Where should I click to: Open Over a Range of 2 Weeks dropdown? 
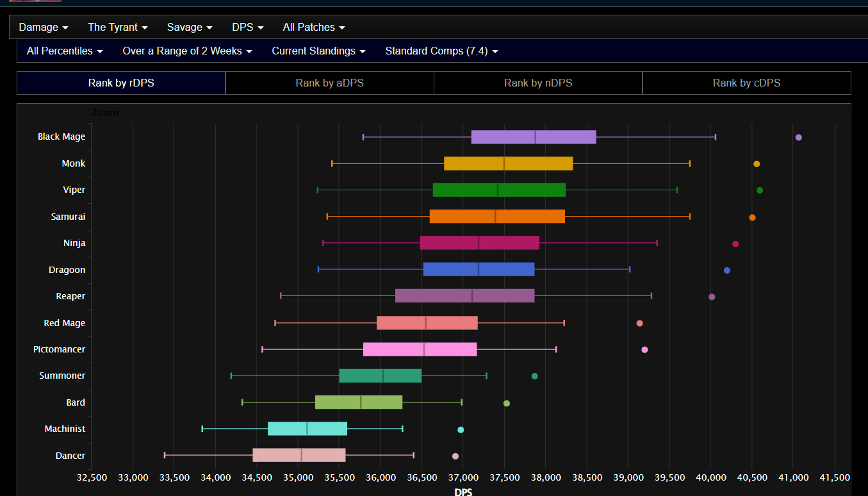[187, 51]
